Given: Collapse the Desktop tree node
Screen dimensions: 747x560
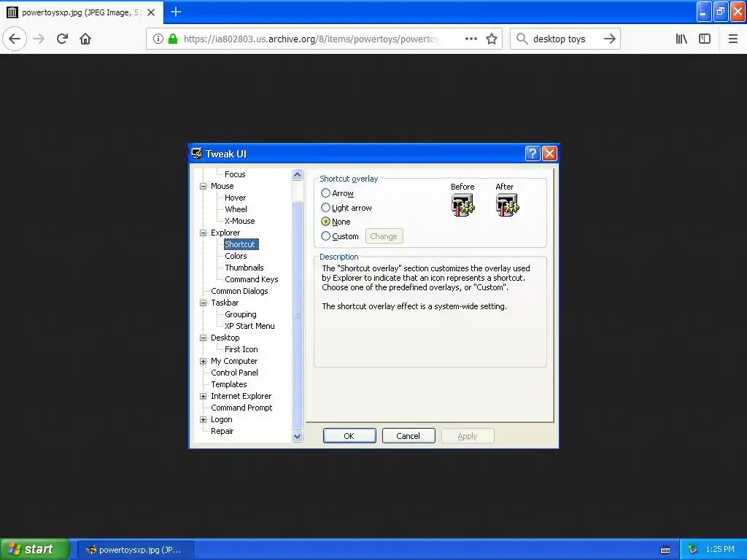Looking at the screenshot, I should [x=203, y=338].
